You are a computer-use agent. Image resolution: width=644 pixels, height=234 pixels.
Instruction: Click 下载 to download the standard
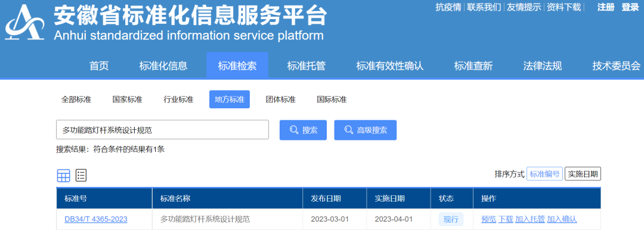(506, 219)
